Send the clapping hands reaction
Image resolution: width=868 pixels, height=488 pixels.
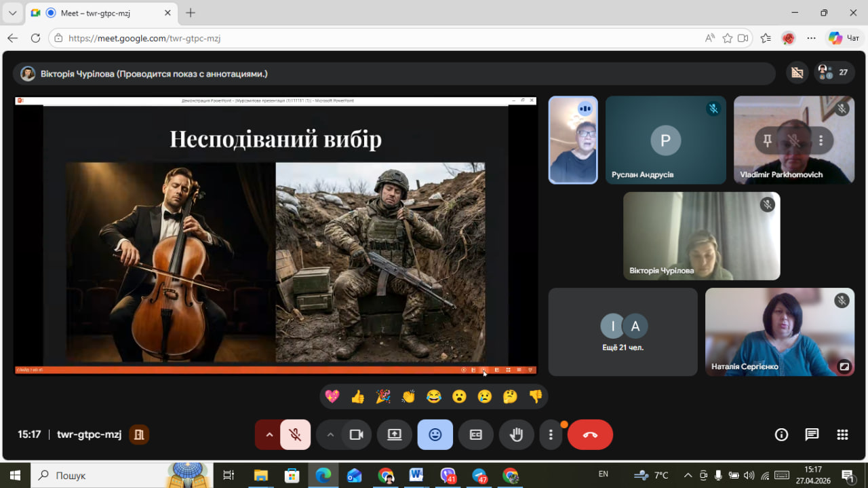[408, 397]
